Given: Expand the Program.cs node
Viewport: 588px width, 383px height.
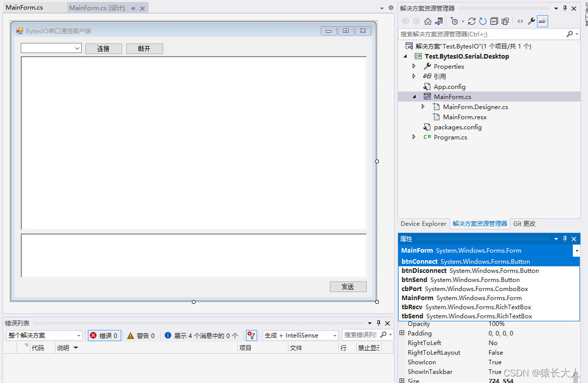Looking at the screenshot, I should [414, 137].
